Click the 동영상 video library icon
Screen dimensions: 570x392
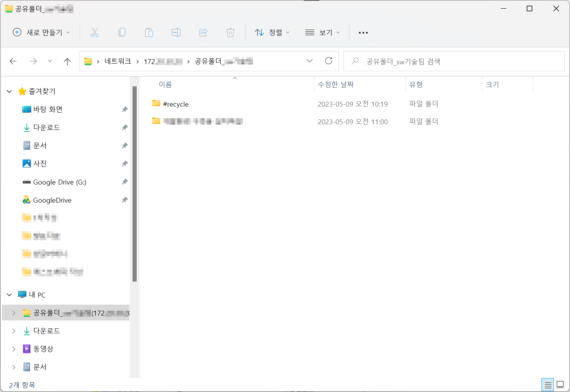click(27, 349)
